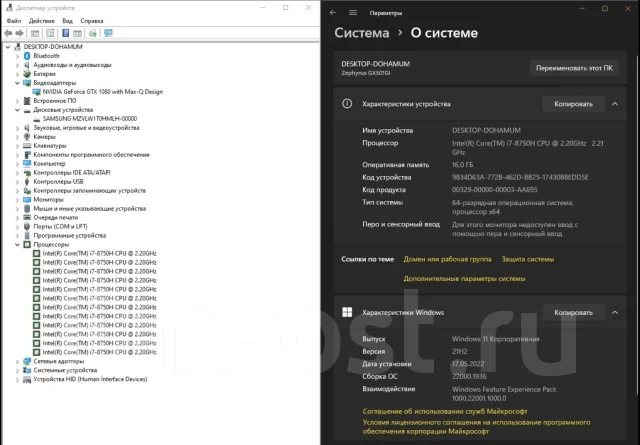The width and height of the screenshot is (640, 445).
Task: Click product code 00329-00000-00003-AA695
Action: pos(495,190)
